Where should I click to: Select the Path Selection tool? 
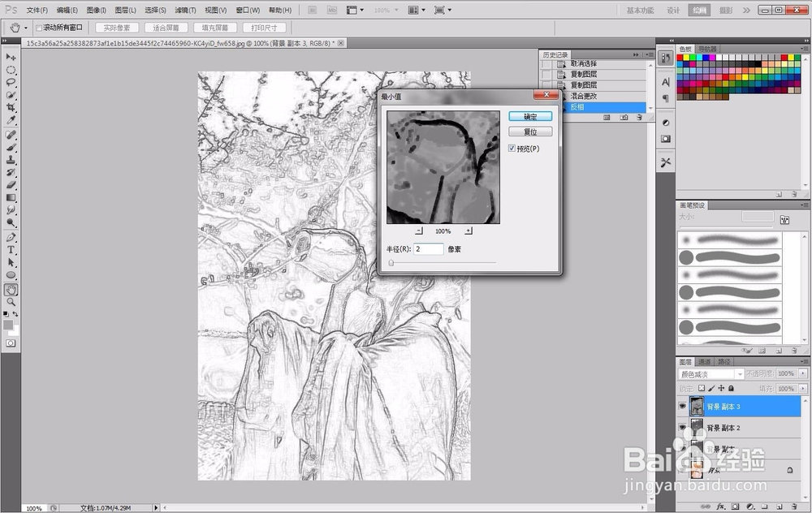coord(11,262)
